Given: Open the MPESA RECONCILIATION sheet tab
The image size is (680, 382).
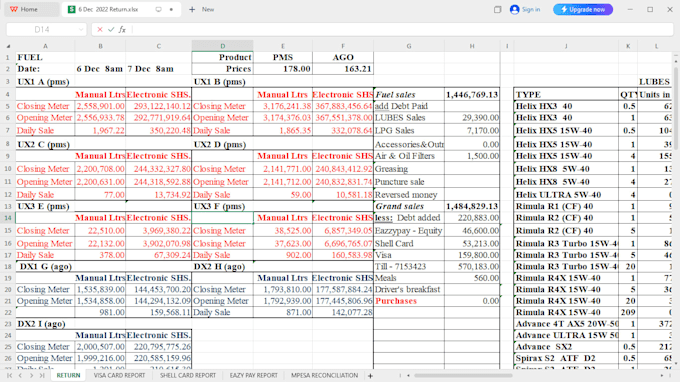Looking at the screenshot, I should tap(324, 375).
